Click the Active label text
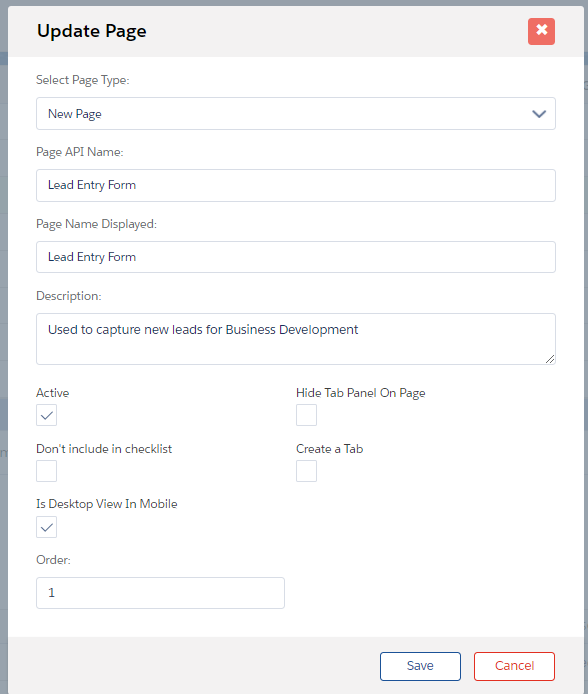588x694 pixels. point(53,393)
